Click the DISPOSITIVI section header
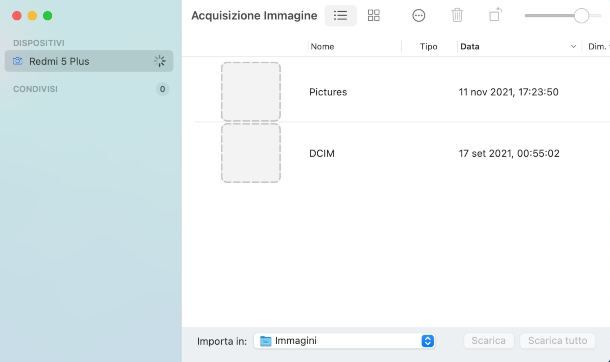Image resolution: width=610 pixels, height=362 pixels. tap(39, 43)
